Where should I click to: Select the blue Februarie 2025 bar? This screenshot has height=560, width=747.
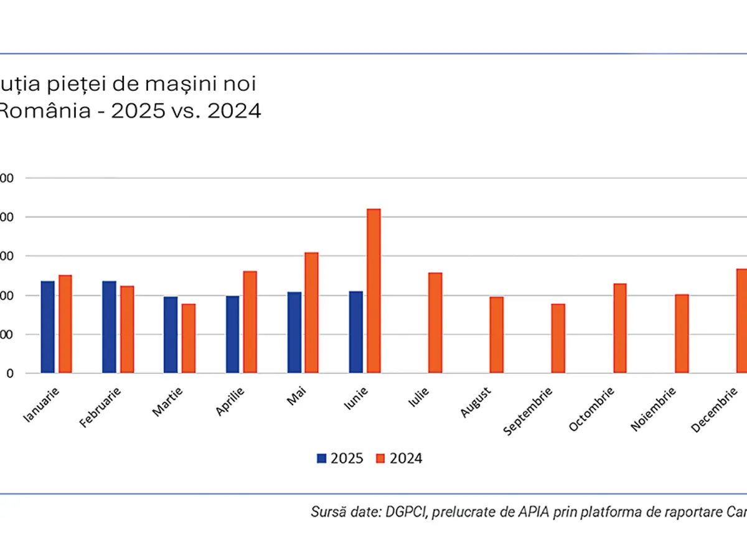[x=109, y=327]
